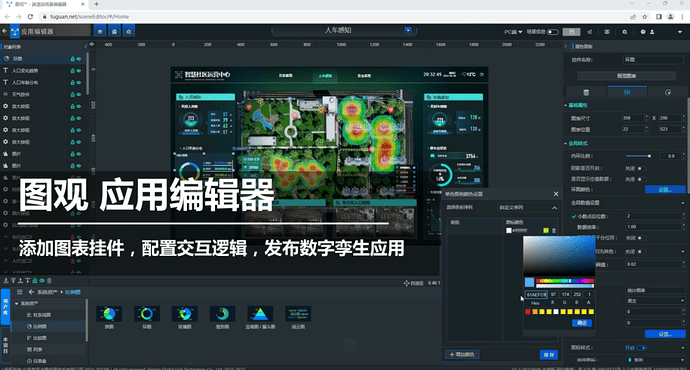
Task: Uncheck the decimal places checkbox
Action: [x=574, y=216]
